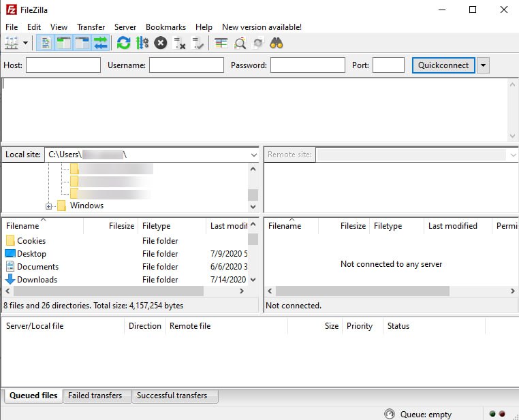This screenshot has width=519, height=420.
Task: Click into the Host input field
Action: coord(63,65)
